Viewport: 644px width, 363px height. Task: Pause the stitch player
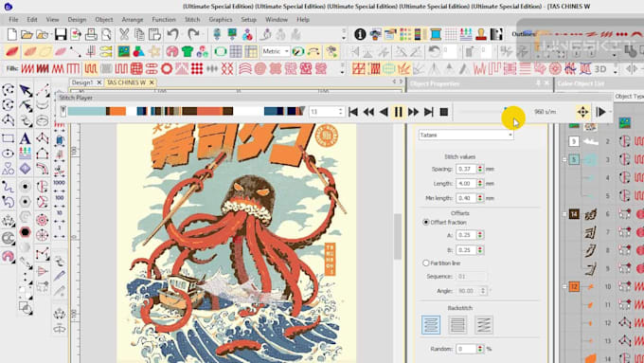pyautogui.click(x=398, y=112)
